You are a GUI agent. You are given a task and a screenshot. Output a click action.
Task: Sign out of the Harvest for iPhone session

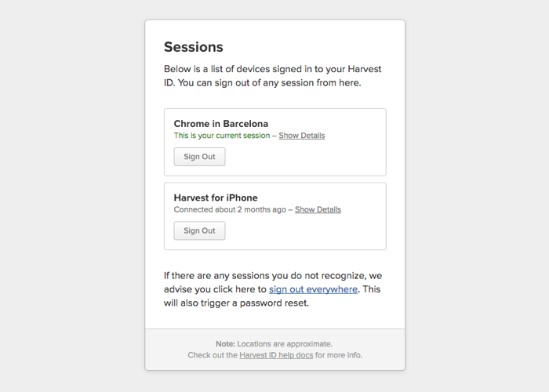tap(199, 230)
